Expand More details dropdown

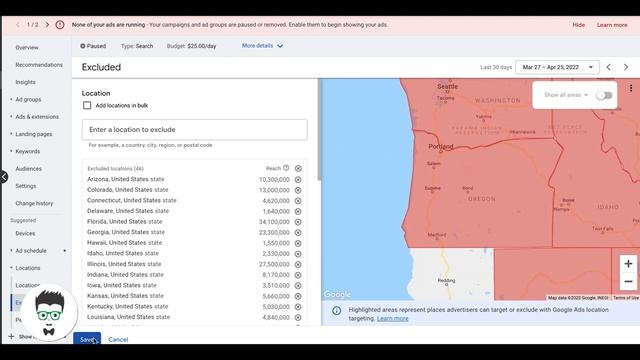[x=262, y=46]
